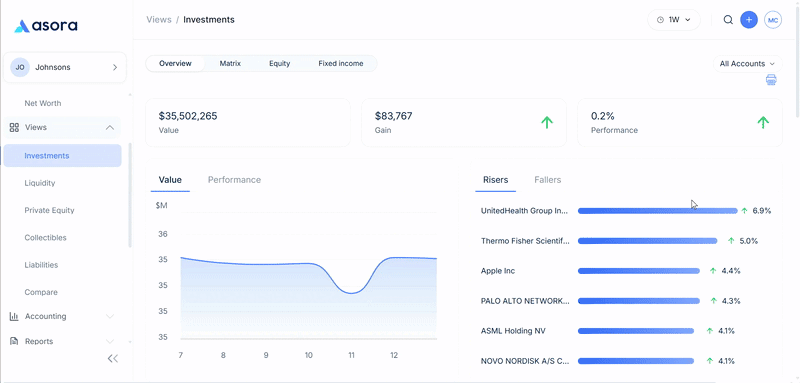The height and width of the screenshot is (383, 800).
Task: Switch to the Fallers tab
Action: (x=547, y=180)
